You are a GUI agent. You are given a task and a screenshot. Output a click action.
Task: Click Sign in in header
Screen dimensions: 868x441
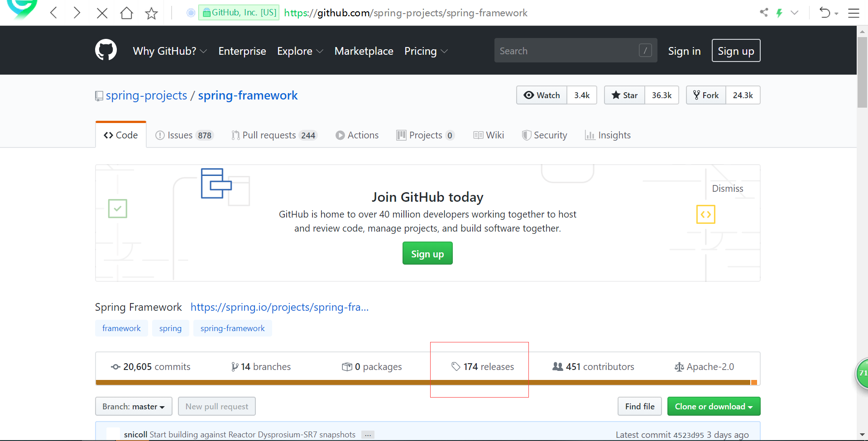click(x=684, y=51)
